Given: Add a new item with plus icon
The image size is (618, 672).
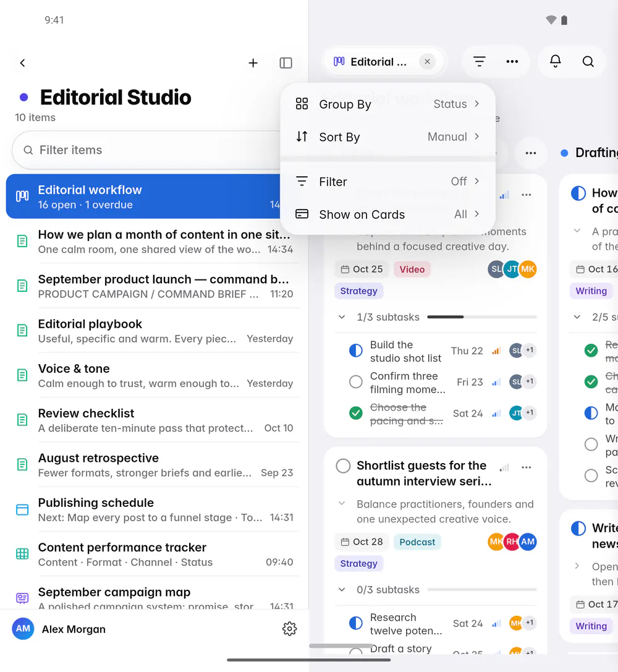Looking at the screenshot, I should tap(253, 63).
